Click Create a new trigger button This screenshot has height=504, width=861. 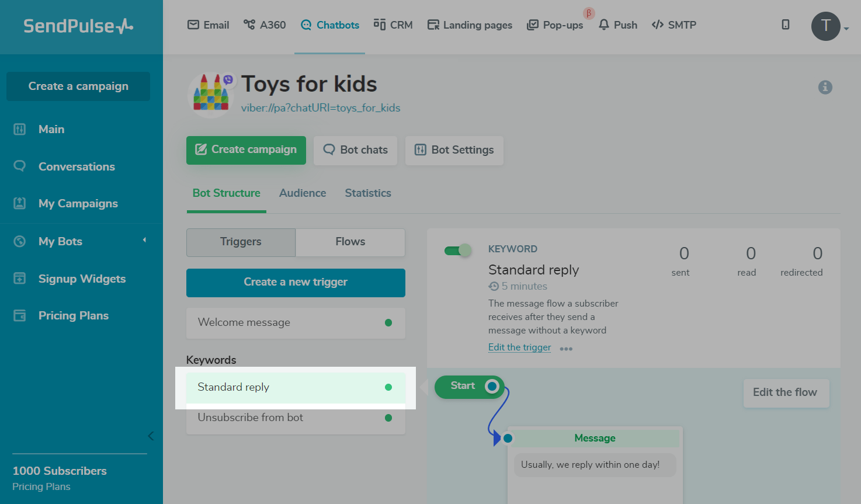pos(296,282)
